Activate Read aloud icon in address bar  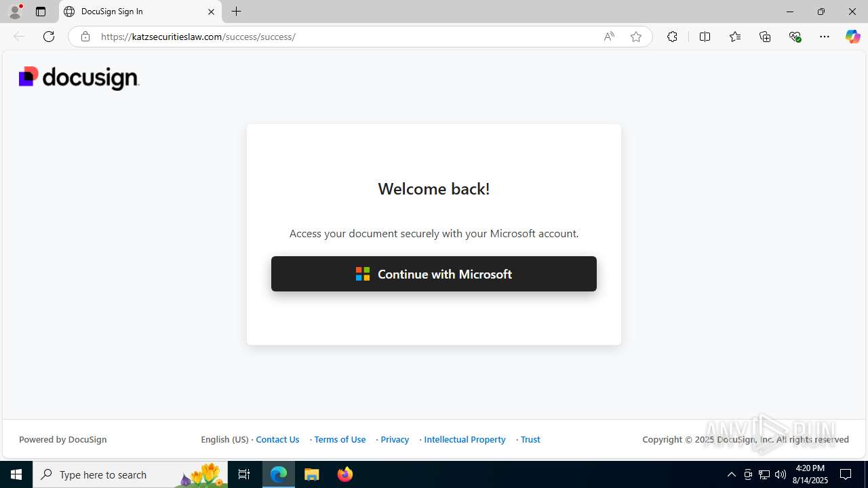coord(609,37)
